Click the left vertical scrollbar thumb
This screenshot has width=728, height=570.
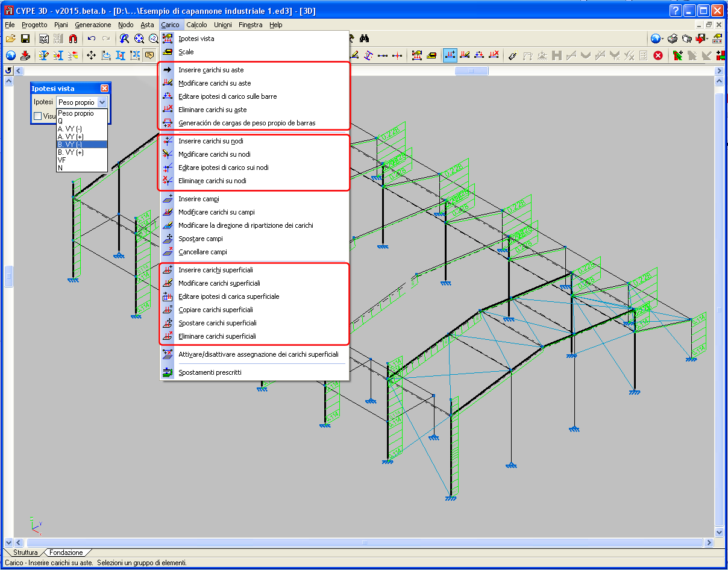click(8, 276)
